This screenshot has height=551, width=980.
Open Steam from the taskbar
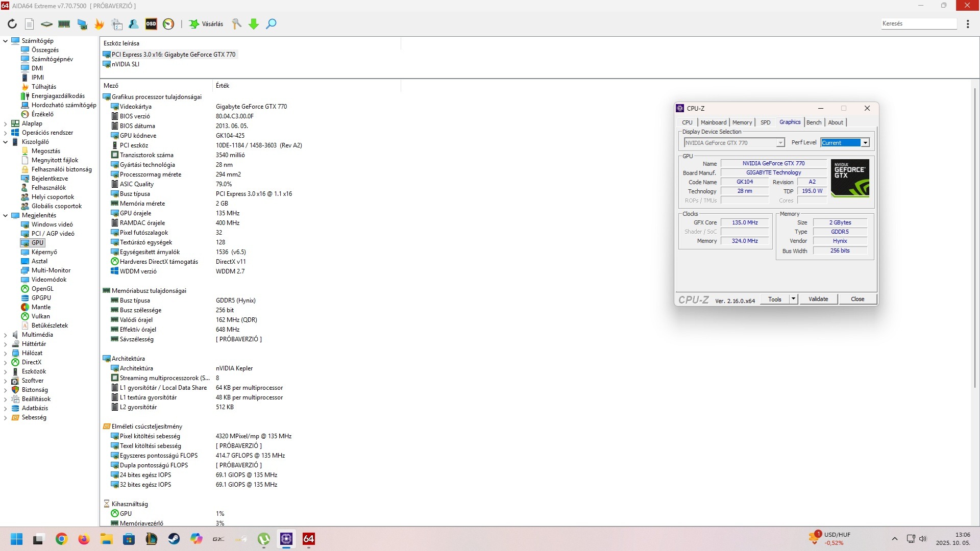174,539
